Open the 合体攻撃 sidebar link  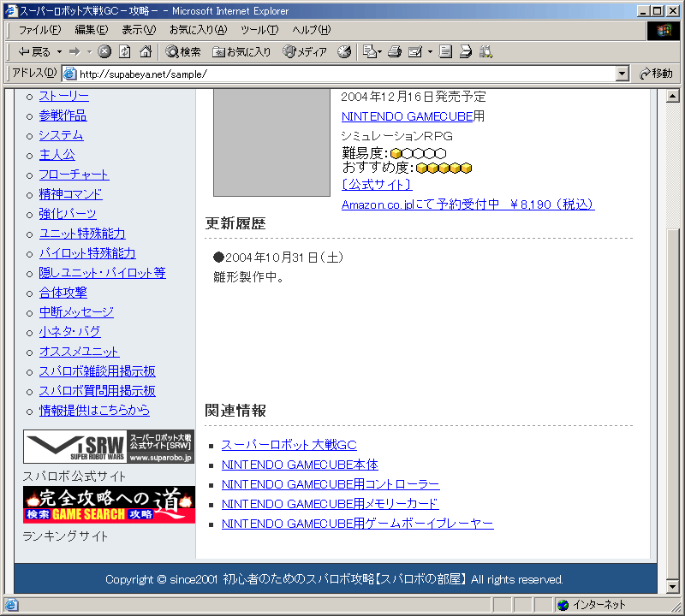tap(63, 293)
